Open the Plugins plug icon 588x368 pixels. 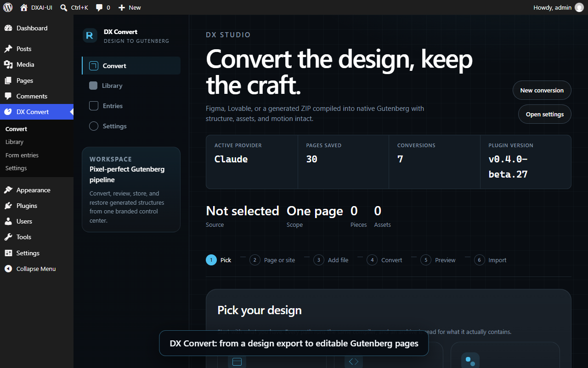pos(8,206)
